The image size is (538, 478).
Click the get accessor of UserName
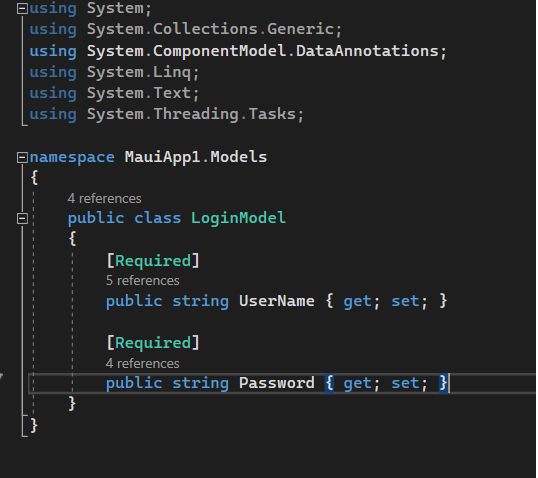[357, 302]
